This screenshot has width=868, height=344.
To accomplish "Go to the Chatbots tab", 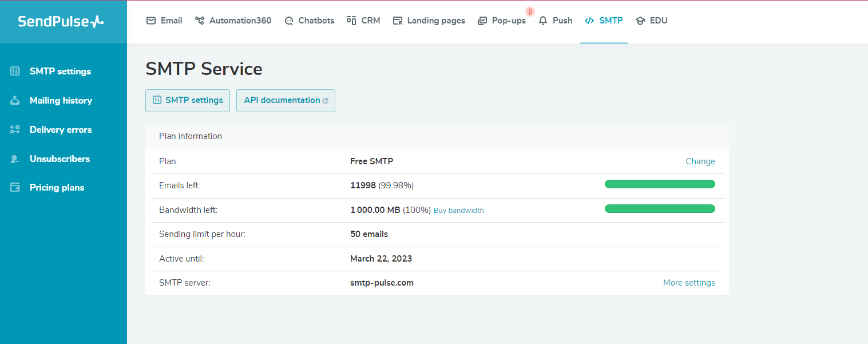I will tap(310, 21).
